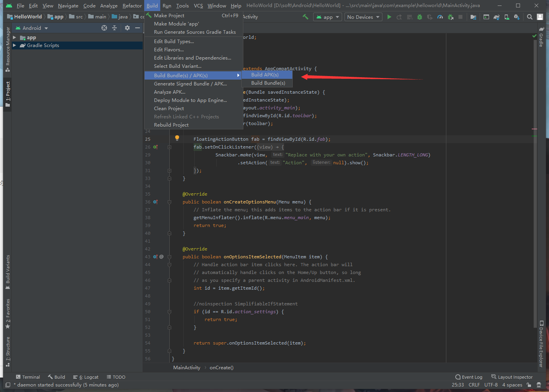The image size is (549, 392).
Task: Toggle the read-only lock icon in status bar
Action: (x=529, y=385)
